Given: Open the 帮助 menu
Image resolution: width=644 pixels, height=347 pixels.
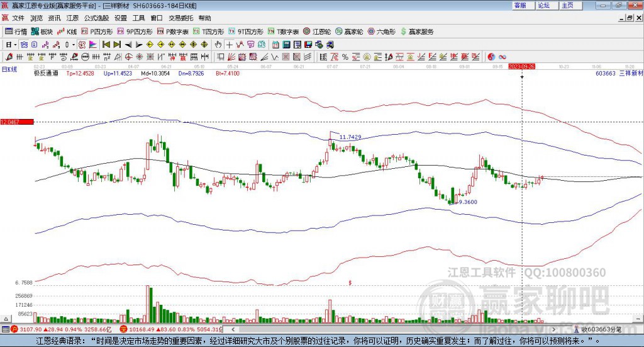Looking at the screenshot, I should [204, 18].
